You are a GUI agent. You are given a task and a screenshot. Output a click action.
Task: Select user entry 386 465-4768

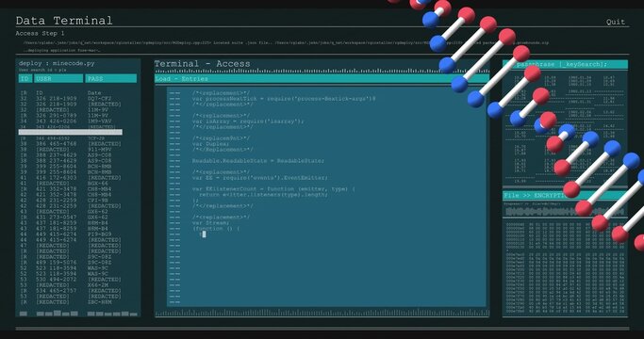point(56,144)
